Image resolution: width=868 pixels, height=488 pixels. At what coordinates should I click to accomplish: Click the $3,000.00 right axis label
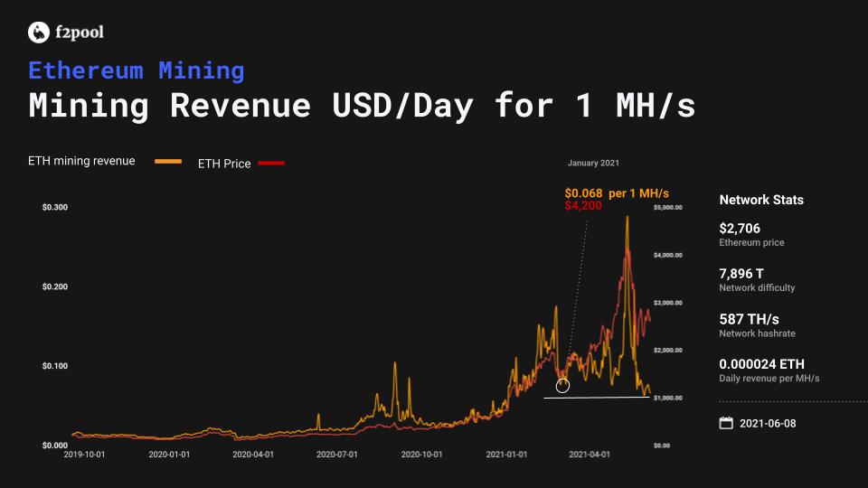(667, 303)
